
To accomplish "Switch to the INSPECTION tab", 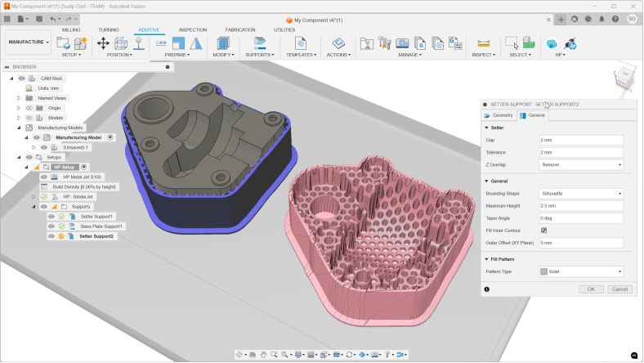I will pyautogui.click(x=193, y=30).
